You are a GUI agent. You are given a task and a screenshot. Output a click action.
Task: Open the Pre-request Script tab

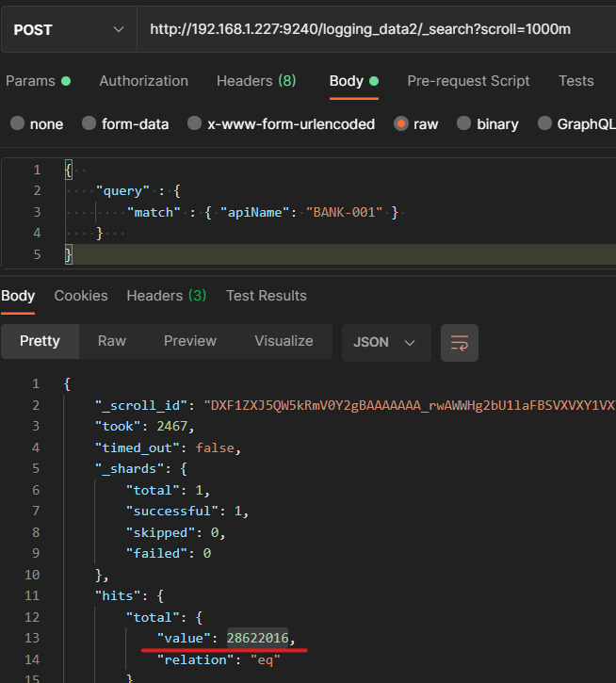coord(468,81)
